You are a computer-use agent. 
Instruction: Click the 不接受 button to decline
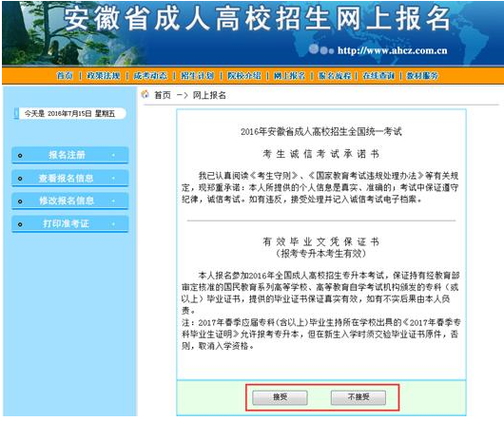359,397
